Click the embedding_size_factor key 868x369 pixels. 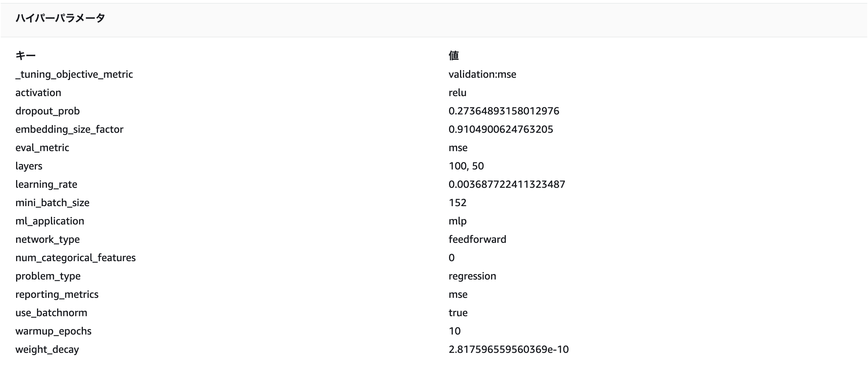[69, 129]
